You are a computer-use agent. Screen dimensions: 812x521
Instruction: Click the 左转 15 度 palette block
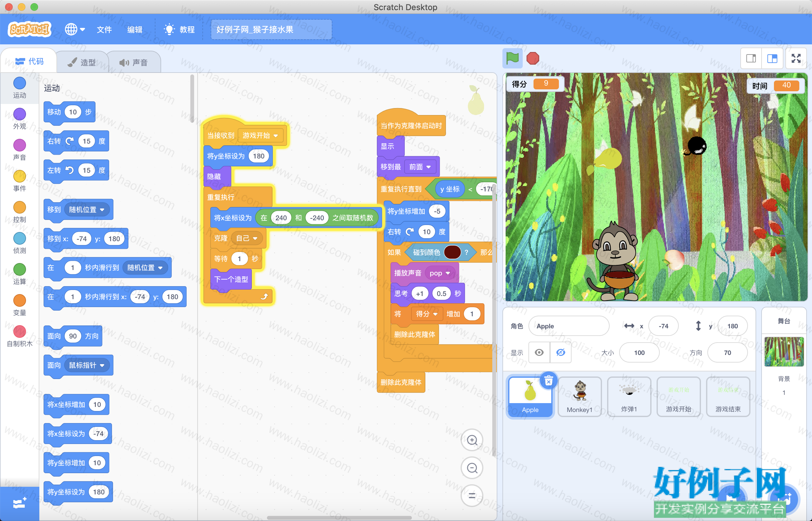tap(76, 170)
